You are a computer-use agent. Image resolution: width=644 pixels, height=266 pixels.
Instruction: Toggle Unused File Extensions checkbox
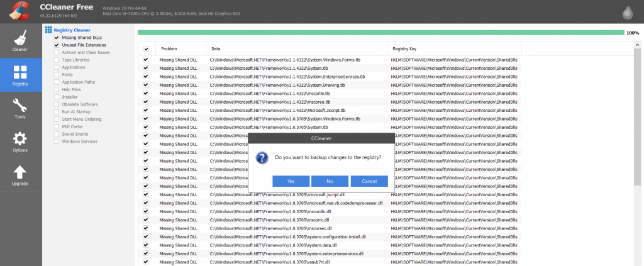(x=57, y=45)
